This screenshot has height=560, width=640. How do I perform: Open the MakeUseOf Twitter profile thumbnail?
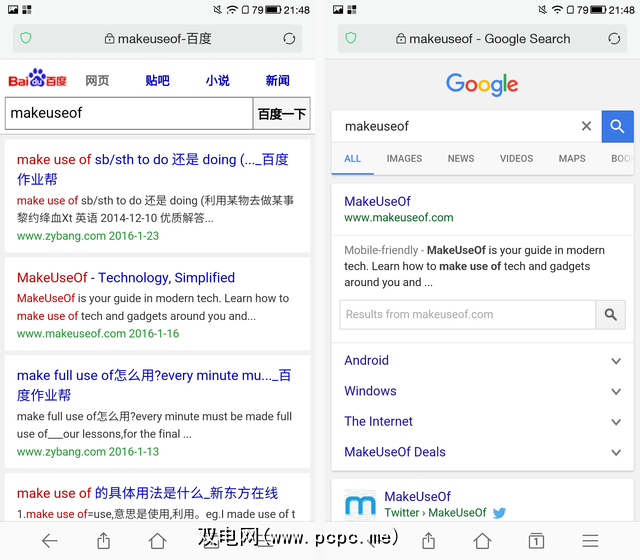pyautogui.click(x=360, y=505)
